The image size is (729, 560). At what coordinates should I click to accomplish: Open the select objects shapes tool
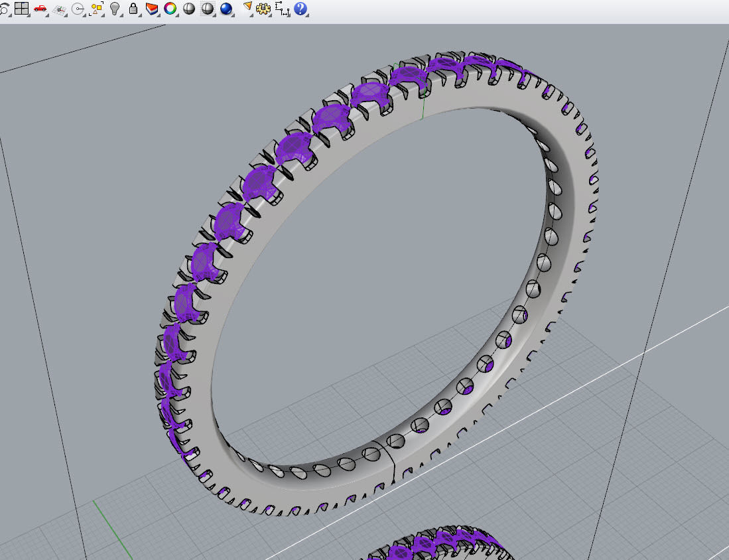coord(96,9)
